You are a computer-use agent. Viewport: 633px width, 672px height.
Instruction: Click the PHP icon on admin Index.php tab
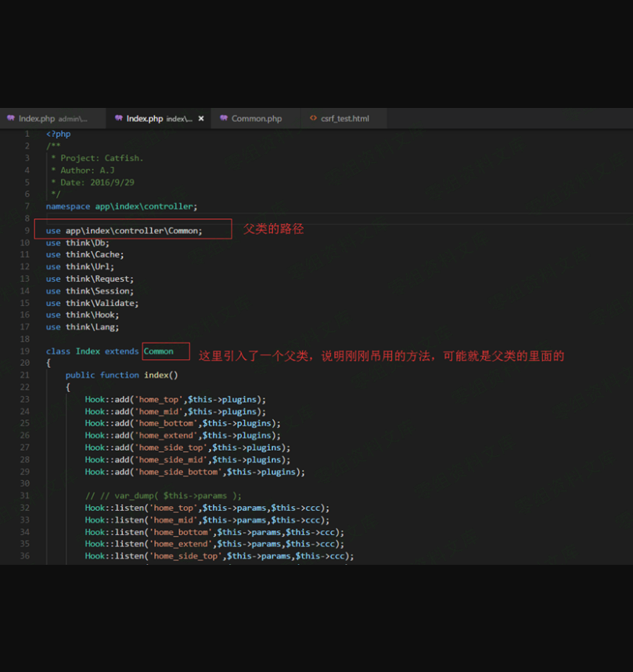11,119
